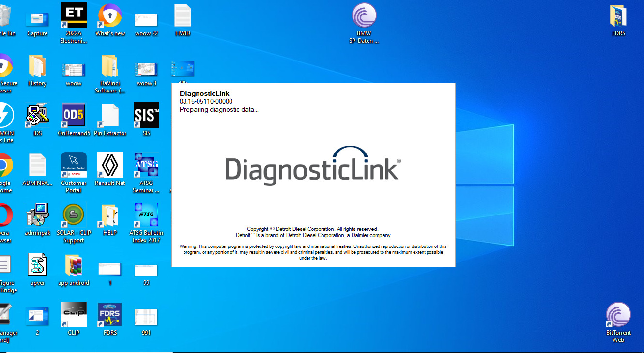Launch the Renault Net shortcut
The width and height of the screenshot is (644, 353).
(x=110, y=169)
